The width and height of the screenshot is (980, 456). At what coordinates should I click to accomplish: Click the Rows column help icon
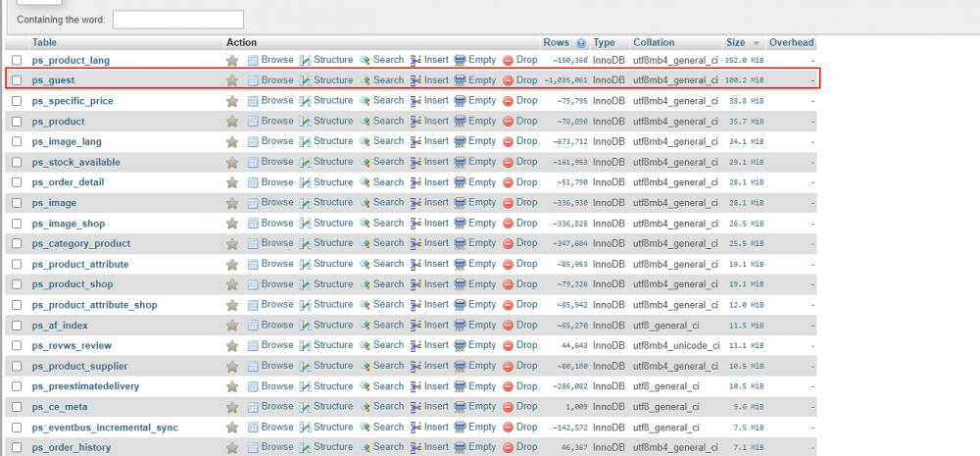(581, 43)
